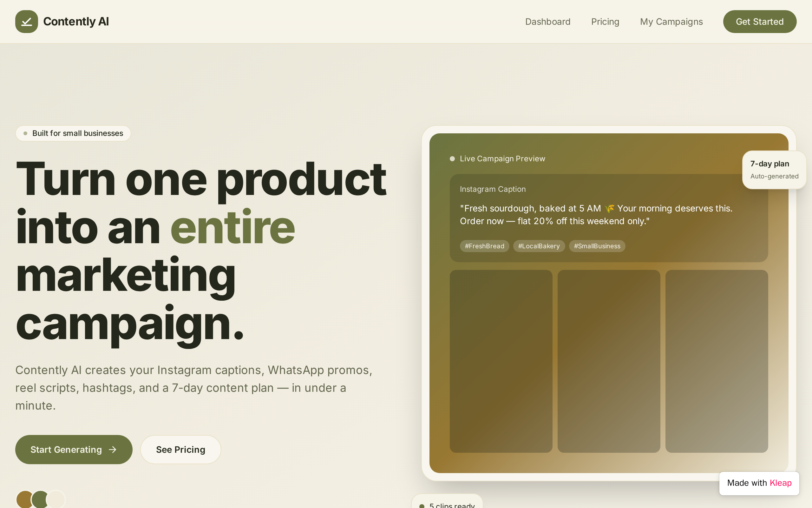Select the #SmallBusiness hashtag chip
The width and height of the screenshot is (812, 508).
click(x=597, y=246)
